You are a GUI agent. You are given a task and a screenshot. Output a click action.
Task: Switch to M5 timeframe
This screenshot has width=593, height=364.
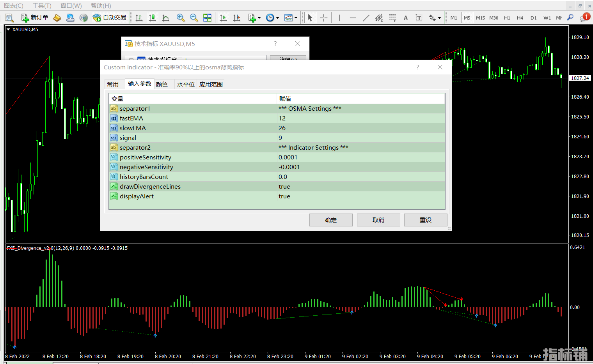tap(467, 18)
